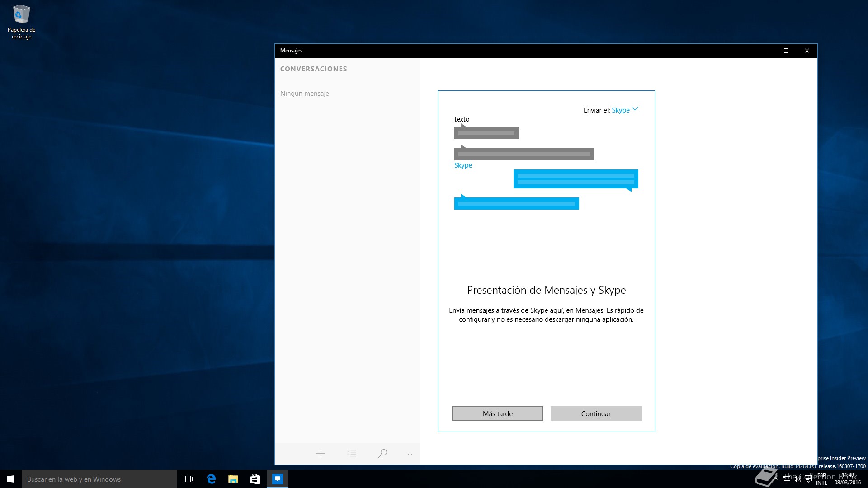This screenshot has width=868, height=488.
Task: Click the 'Buscar en la web y en Windows' box
Action: 99,479
